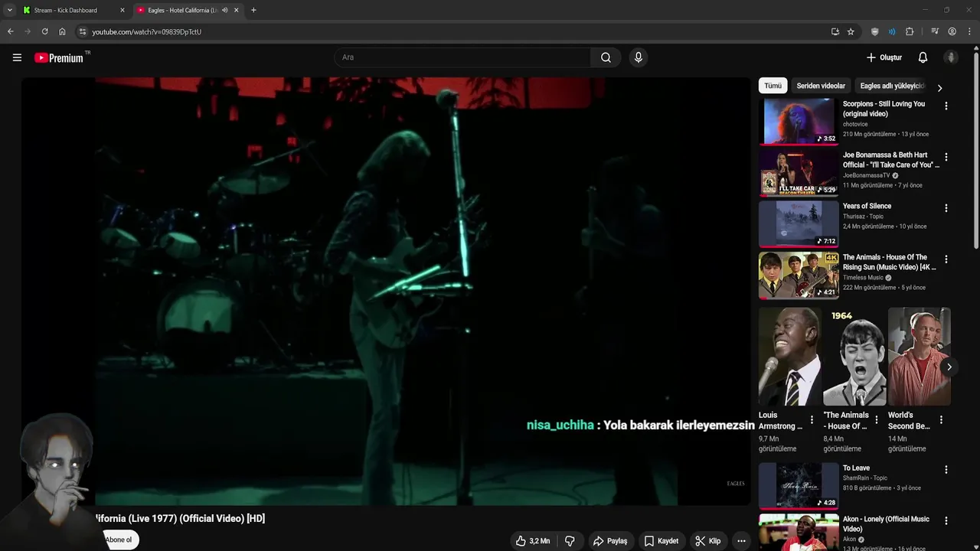980x551 pixels.
Task: Open the notifications bell
Action: pyautogui.click(x=923, y=57)
